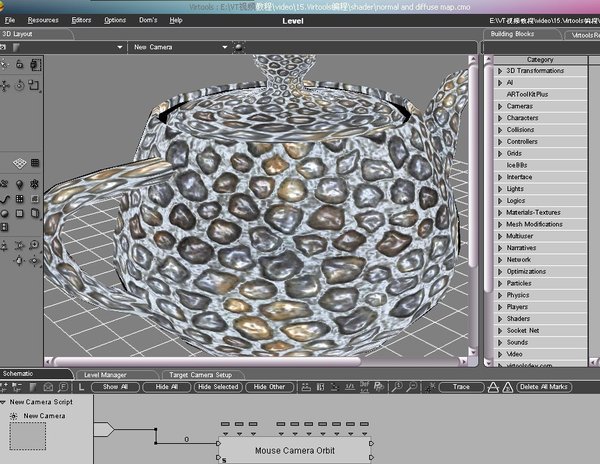This screenshot has width=600, height=464.
Task: Open the New Camera dropdown
Action: click(226, 46)
